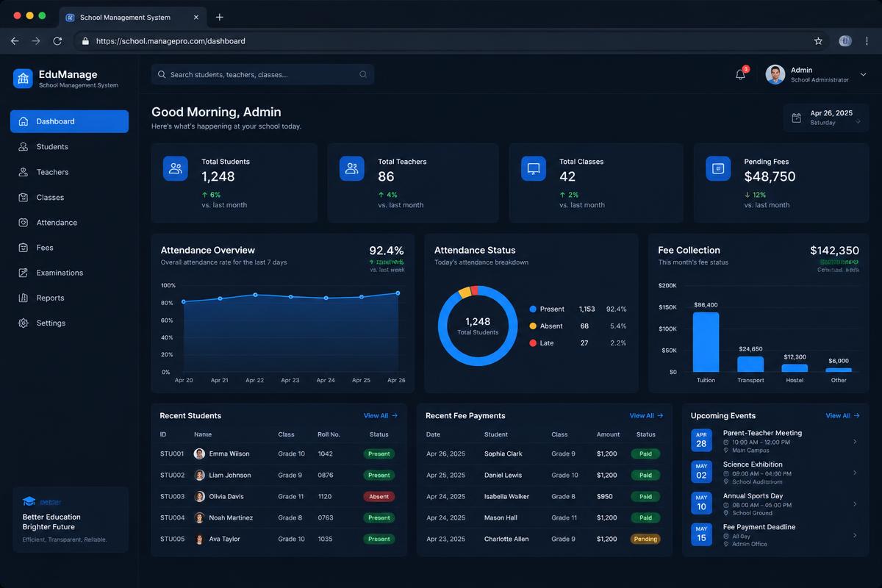Expand the Science Exhibition event chevron

click(854, 473)
